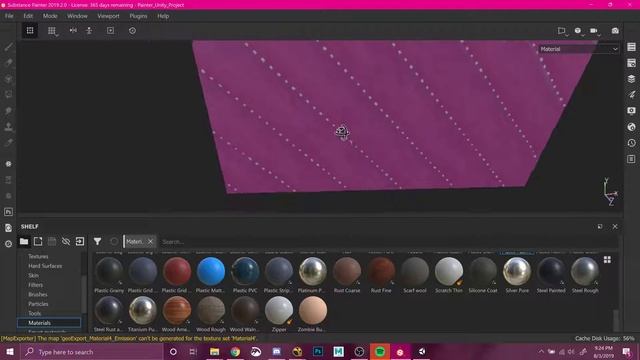Select the Clone stamp tool
This screenshot has height=360, width=640.
(x=9, y=127)
